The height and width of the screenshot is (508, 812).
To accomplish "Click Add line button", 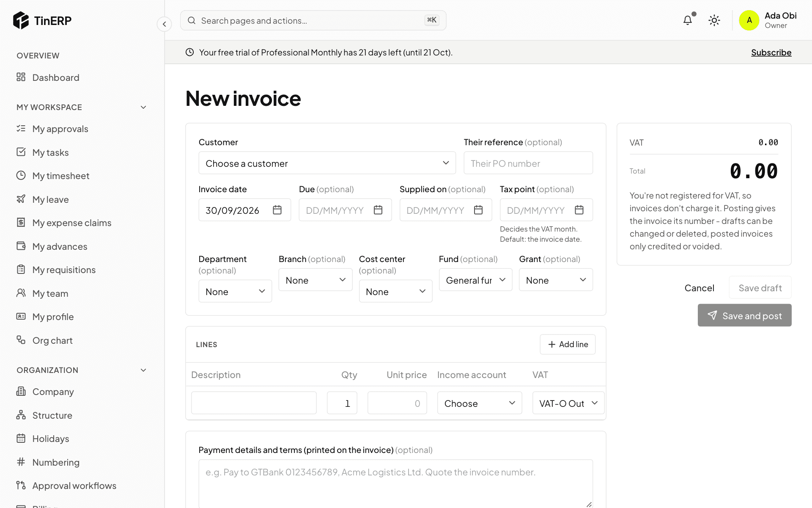I will point(568,344).
